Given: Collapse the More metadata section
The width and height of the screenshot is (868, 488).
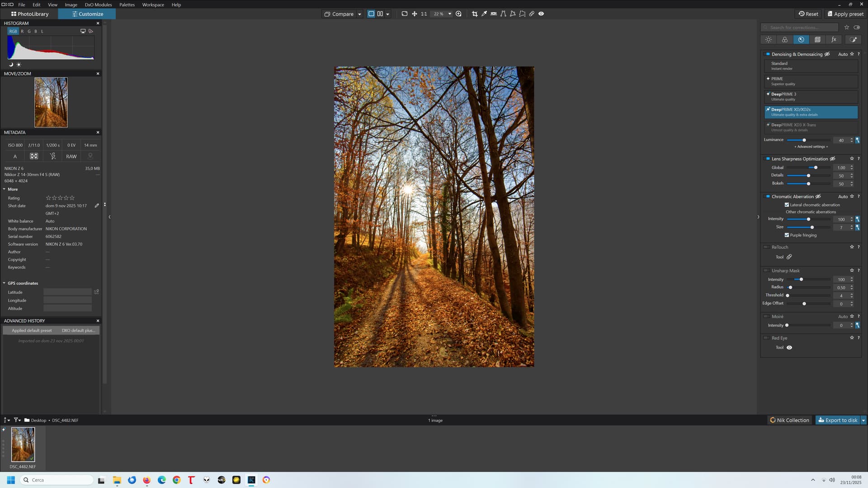Looking at the screenshot, I should tap(4, 189).
